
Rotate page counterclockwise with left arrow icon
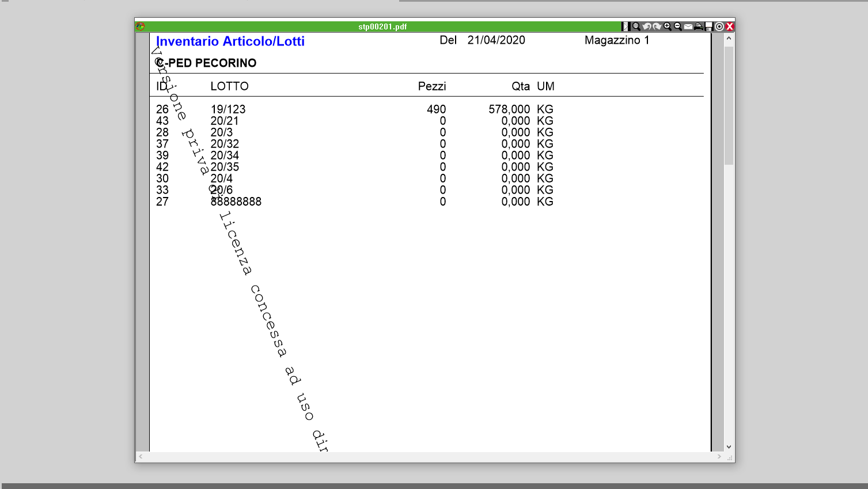click(646, 26)
